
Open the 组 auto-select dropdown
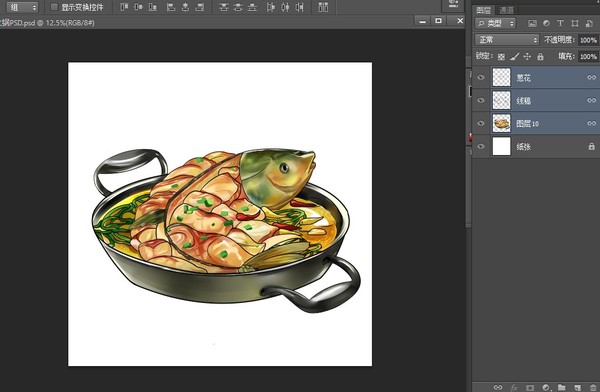pyautogui.click(x=22, y=7)
